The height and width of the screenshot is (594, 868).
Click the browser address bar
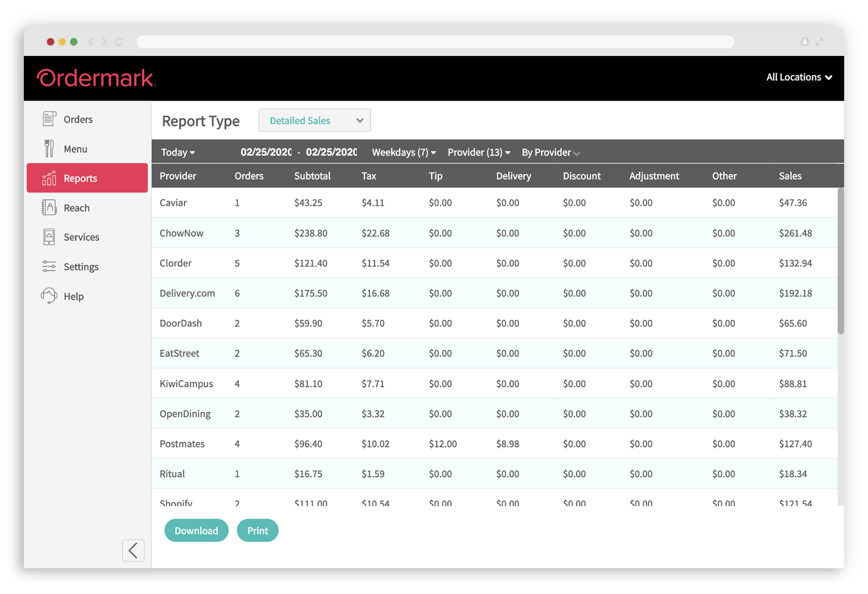tap(435, 42)
